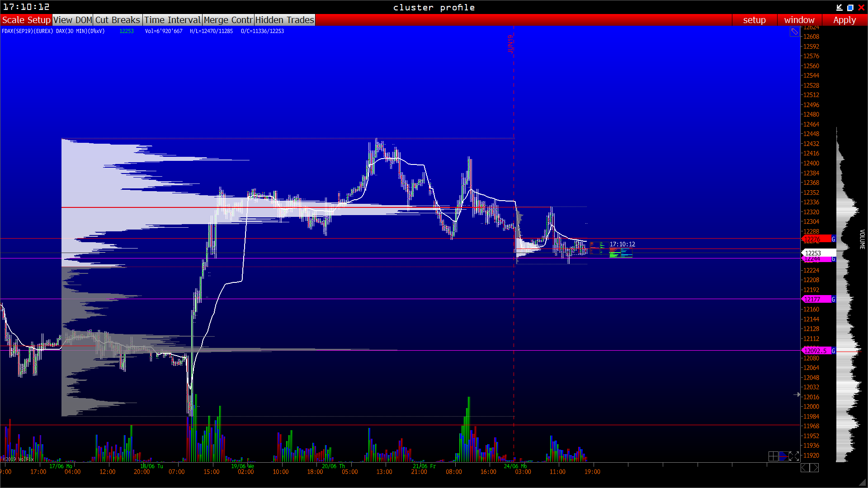Open the setup dropdown menu
This screenshot has width=868, height=488.
pos(754,20)
